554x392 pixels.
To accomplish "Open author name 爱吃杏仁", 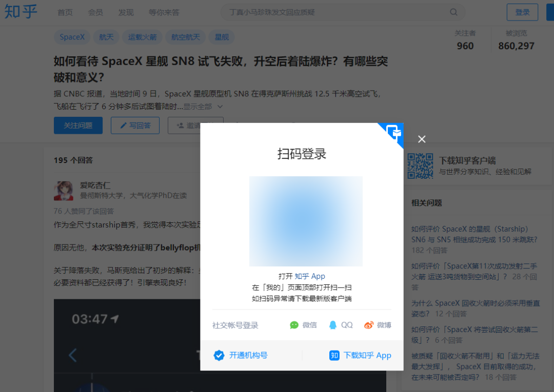I will tap(95, 185).
